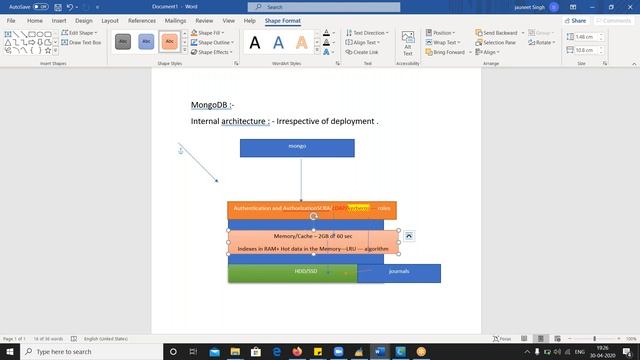The width and height of the screenshot is (640, 360).
Task: Open the Review tab
Action: pos(204,20)
